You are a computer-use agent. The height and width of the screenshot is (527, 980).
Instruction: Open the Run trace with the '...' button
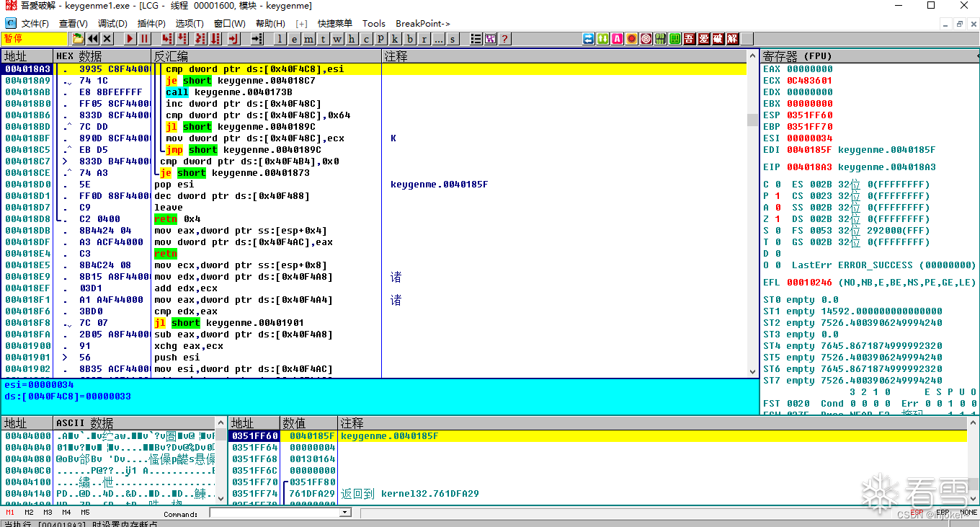tap(438, 39)
